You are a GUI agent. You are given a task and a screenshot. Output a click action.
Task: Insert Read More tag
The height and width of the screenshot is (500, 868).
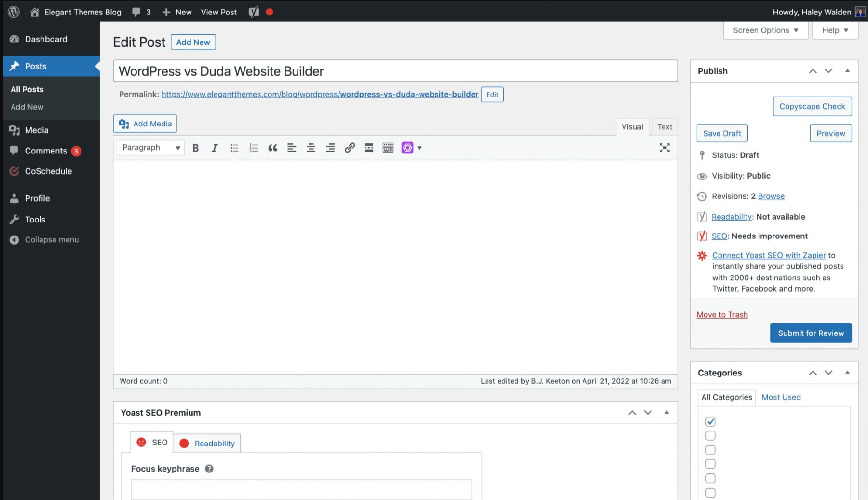click(369, 148)
